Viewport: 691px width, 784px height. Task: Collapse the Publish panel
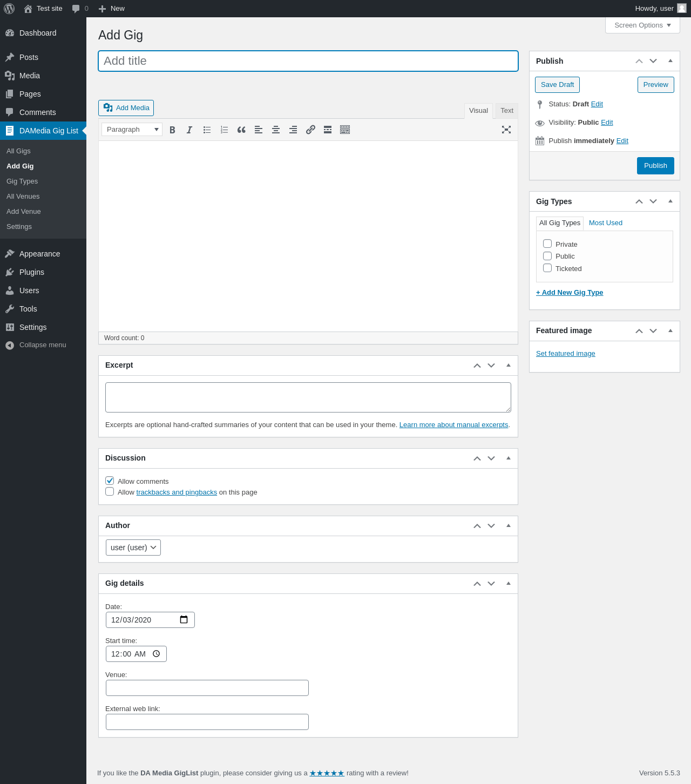(670, 61)
